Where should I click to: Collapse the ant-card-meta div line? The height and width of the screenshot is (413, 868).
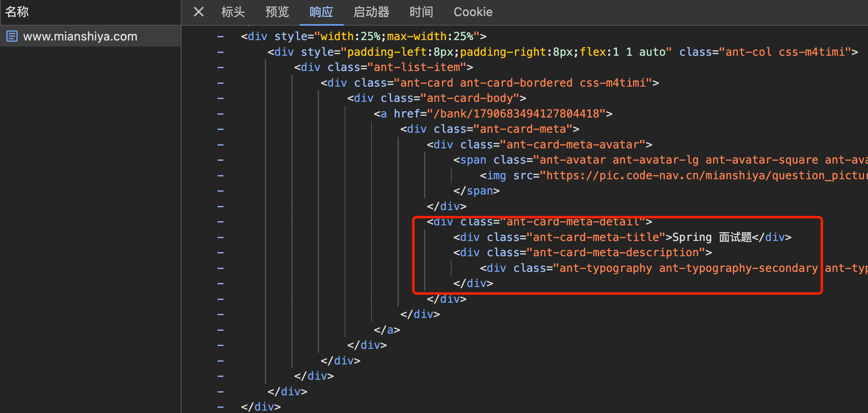click(220, 129)
